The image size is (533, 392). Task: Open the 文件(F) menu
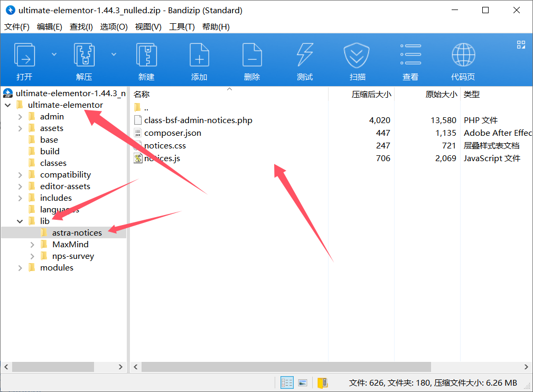tap(17, 27)
